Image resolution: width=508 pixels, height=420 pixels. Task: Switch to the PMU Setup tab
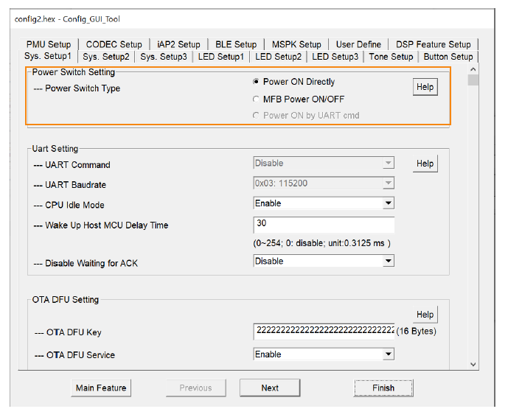coord(49,44)
